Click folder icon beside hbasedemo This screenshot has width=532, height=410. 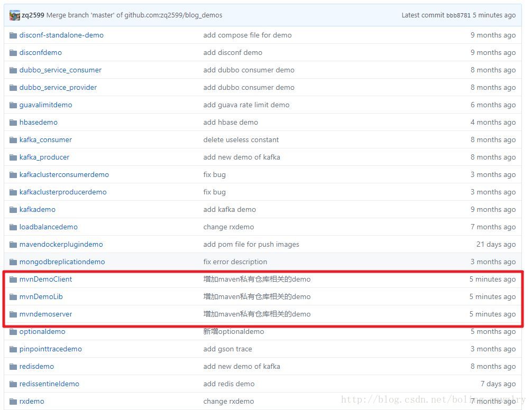[13, 123]
